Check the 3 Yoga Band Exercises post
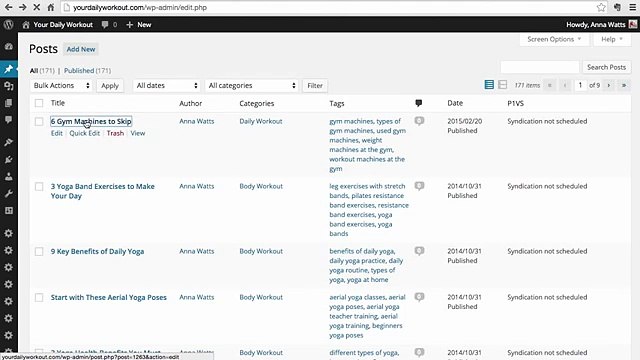Viewport: 640px width, 360px height. coord(39,187)
